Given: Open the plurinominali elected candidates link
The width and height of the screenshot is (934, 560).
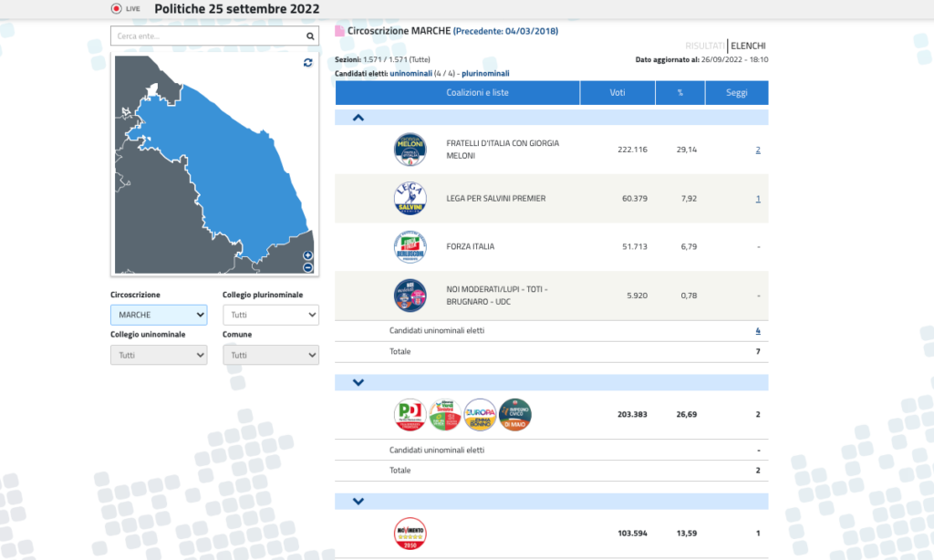Looking at the screenshot, I should pyautogui.click(x=485, y=73).
